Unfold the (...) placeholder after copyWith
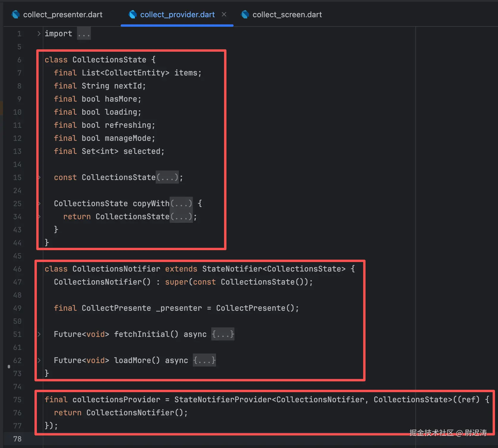The height and width of the screenshot is (448, 498). click(181, 204)
